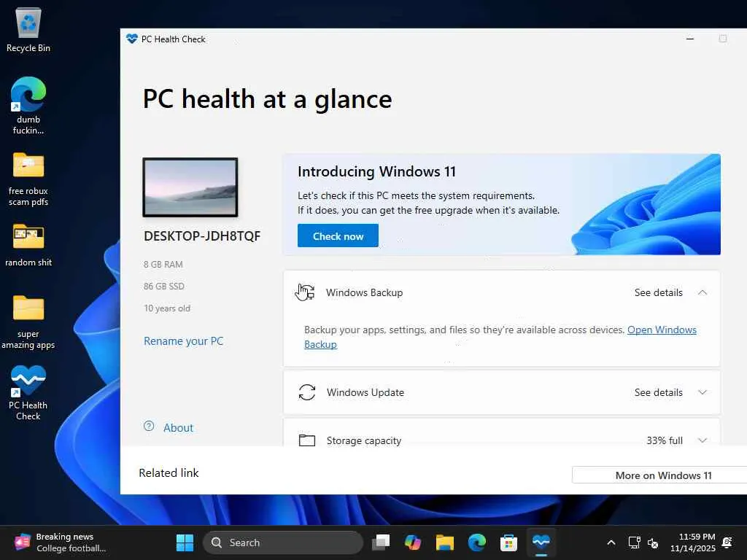This screenshot has height=560, width=747.
Task: Click the PC Health Check title bar heart icon
Action: 131,39
